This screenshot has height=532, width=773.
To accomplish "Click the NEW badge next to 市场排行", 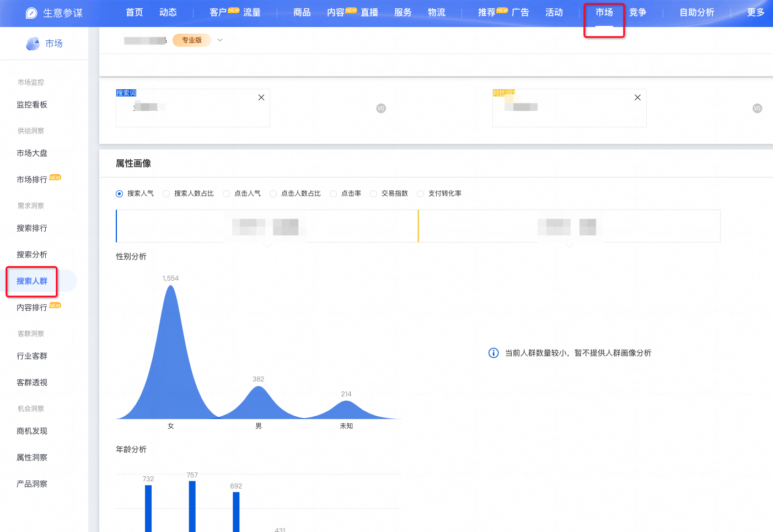I will (55, 178).
